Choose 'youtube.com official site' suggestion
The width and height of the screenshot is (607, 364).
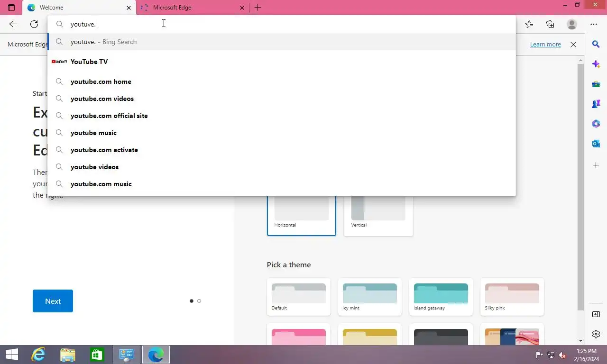tap(282, 116)
